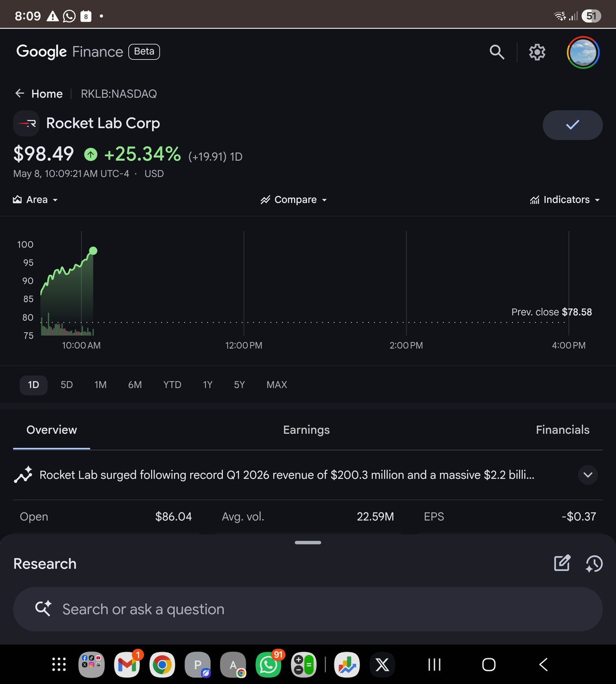Viewport: 616px width, 684px height.
Task: Open the X app in taskbar
Action: point(382,665)
